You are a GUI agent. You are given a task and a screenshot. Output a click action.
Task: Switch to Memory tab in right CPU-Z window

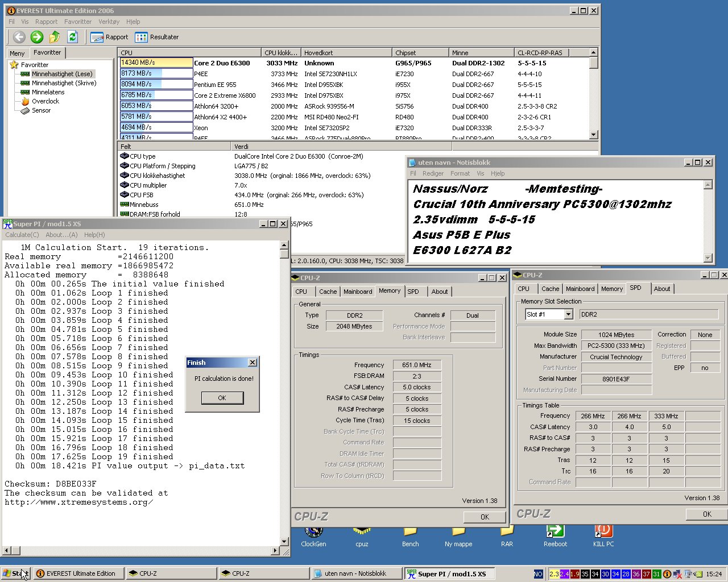pos(612,289)
